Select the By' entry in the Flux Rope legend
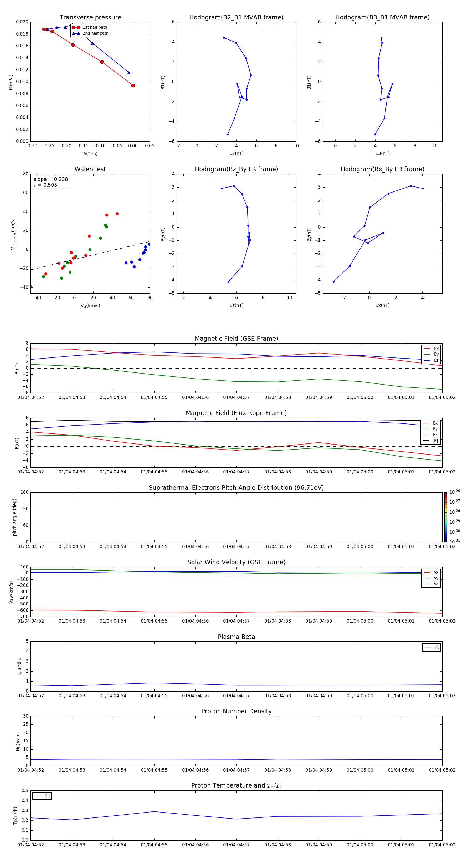The width and height of the screenshot is (473, 868). click(431, 429)
